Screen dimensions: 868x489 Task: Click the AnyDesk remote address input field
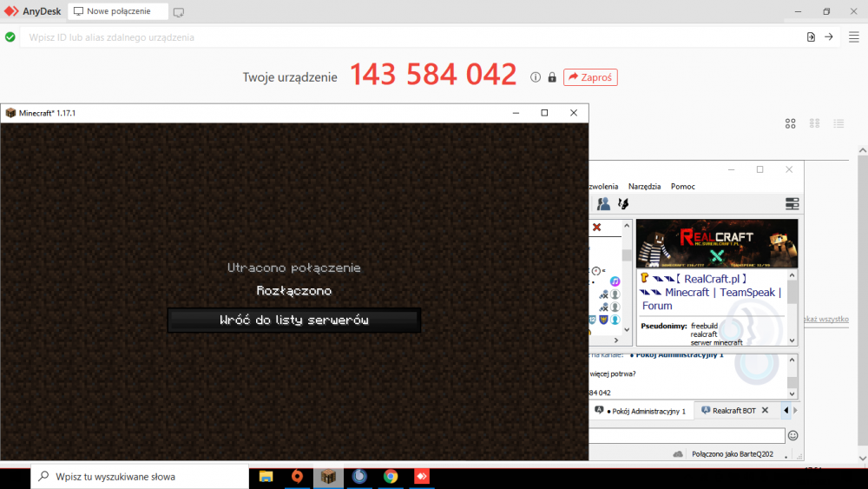[408, 37]
